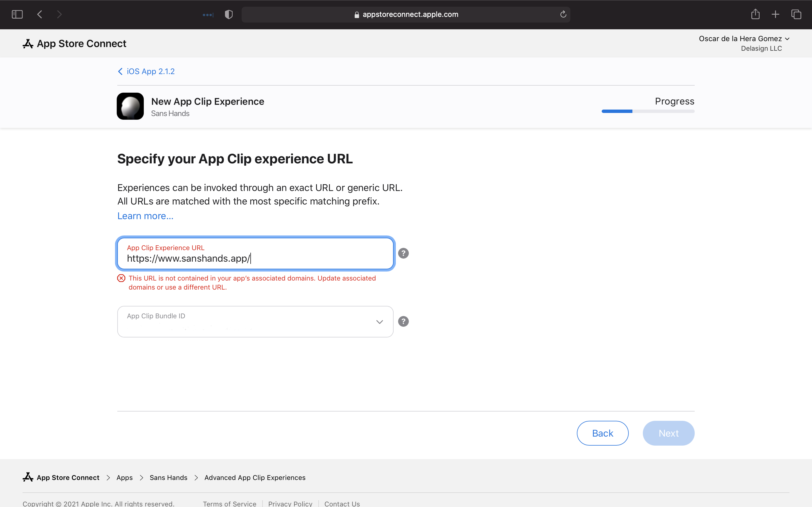Click the App Clip Experience URL help icon
The width and height of the screenshot is (812, 507).
pos(403,253)
